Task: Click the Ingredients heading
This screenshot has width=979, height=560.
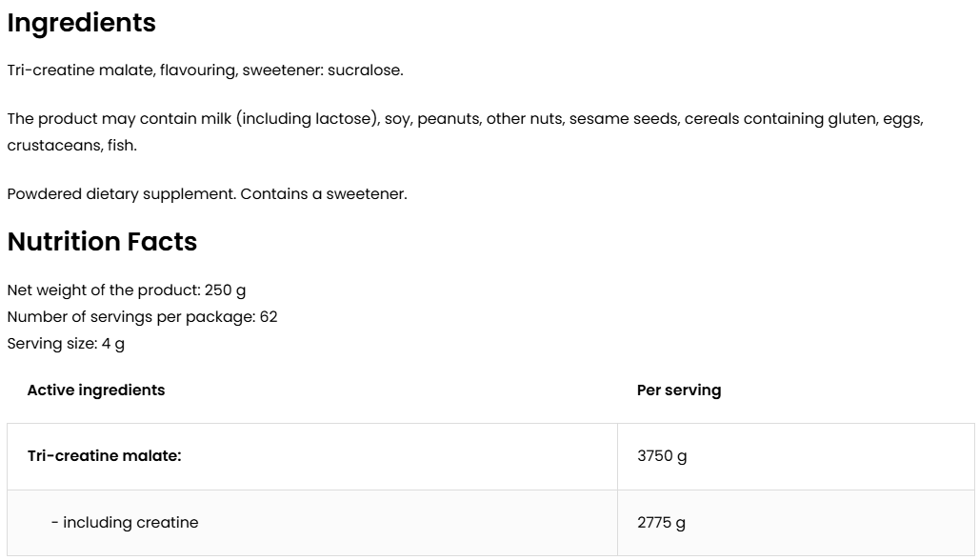Action: (81, 23)
